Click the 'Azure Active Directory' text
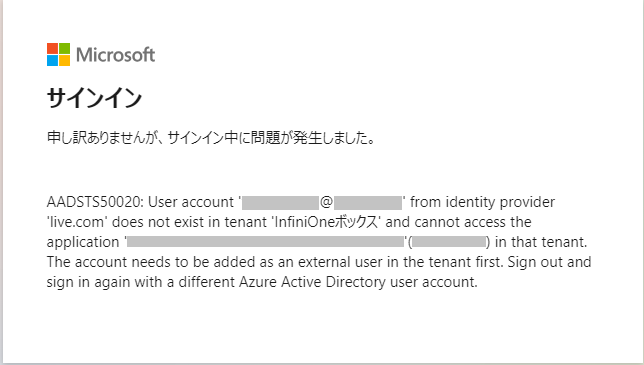This screenshot has width=644, height=365. pos(313,282)
